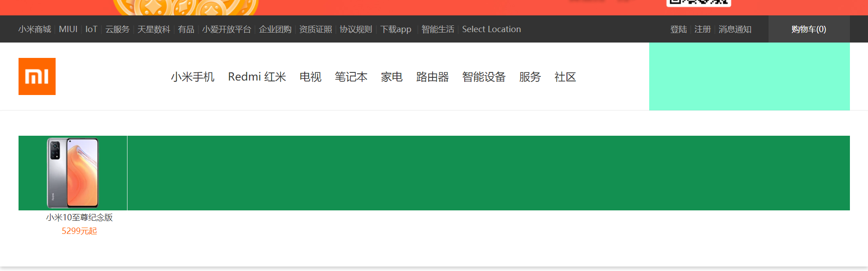Image resolution: width=868 pixels, height=271 pixels.
Task: Open 企业团购 link
Action: click(x=275, y=29)
